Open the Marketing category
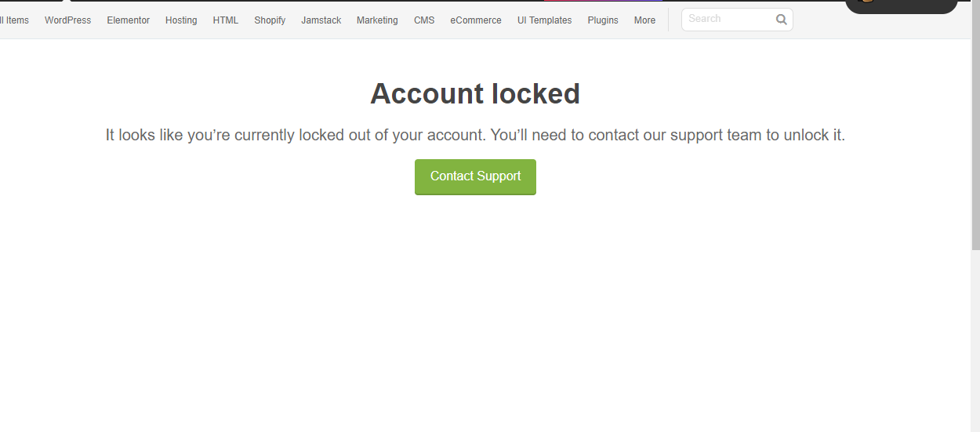The width and height of the screenshot is (980, 432). 377,20
